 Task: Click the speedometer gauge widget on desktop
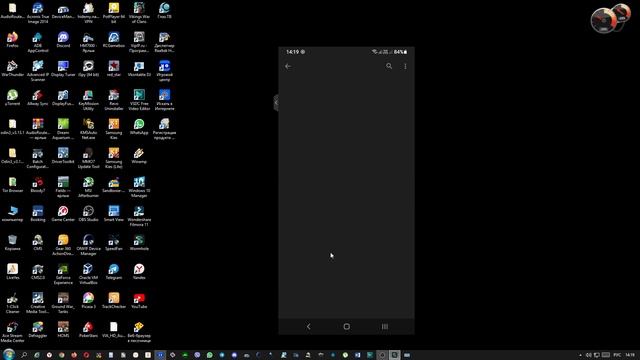(610, 18)
